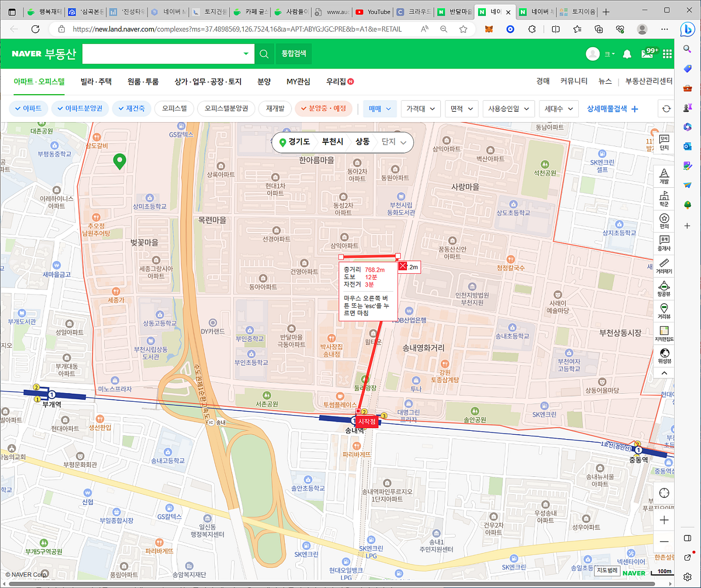
Task: Select the 상가·업무·공장·토지 tab
Action: click(208, 82)
